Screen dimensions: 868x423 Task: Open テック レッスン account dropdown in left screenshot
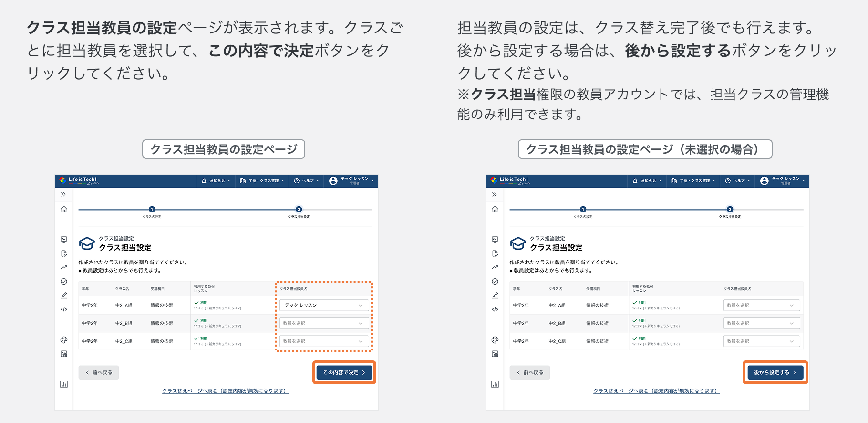[x=351, y=180]
